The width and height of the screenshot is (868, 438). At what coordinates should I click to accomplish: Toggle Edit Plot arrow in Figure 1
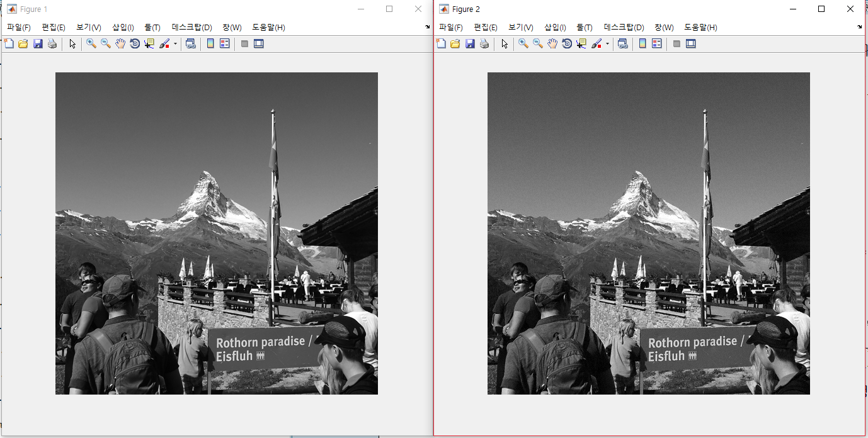pyautogui.click(x=72, y=44)
